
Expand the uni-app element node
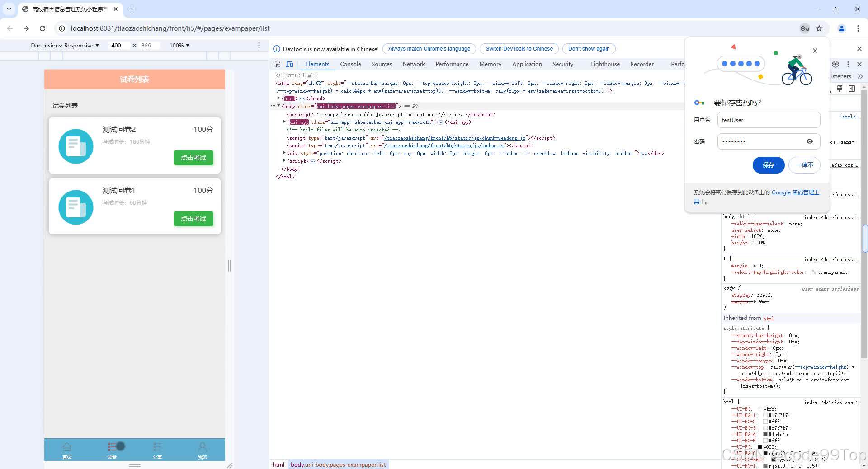click(284, 122)
